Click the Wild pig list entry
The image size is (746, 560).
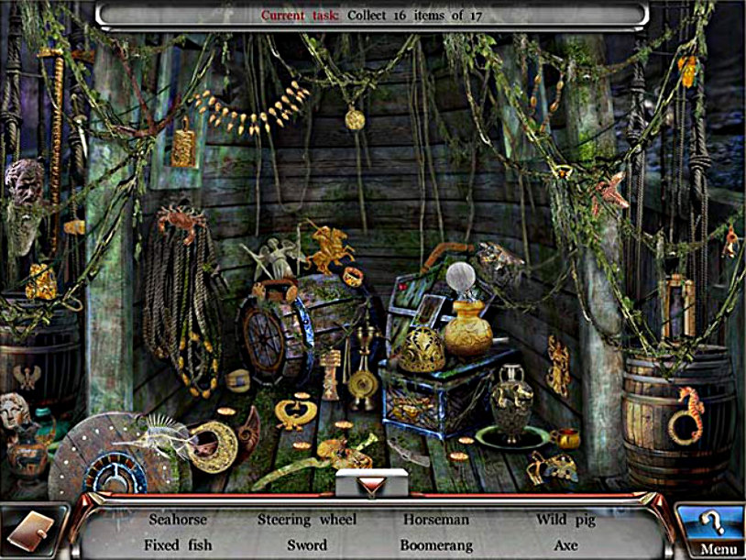565,520
